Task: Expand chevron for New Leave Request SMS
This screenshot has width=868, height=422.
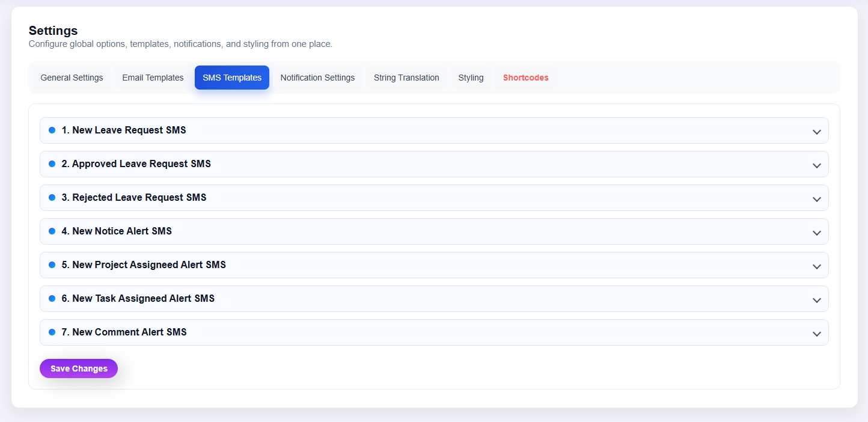Action: [816, 132]
